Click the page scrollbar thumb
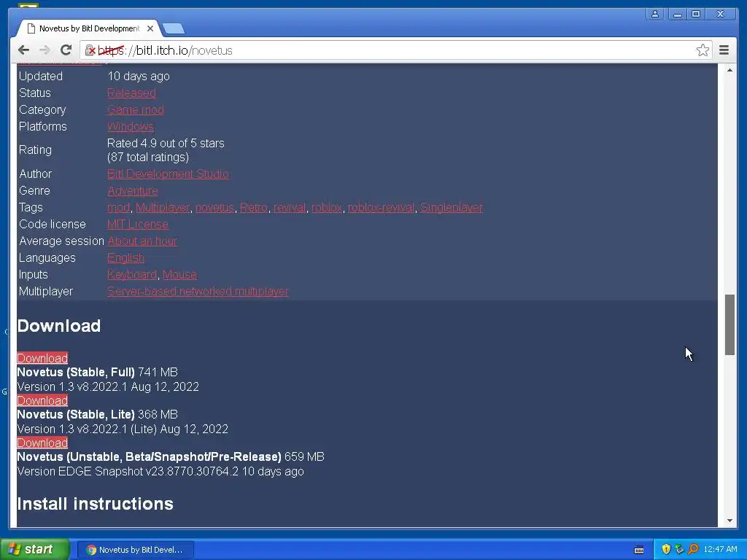The image size is (747, 560). (729, 324)
